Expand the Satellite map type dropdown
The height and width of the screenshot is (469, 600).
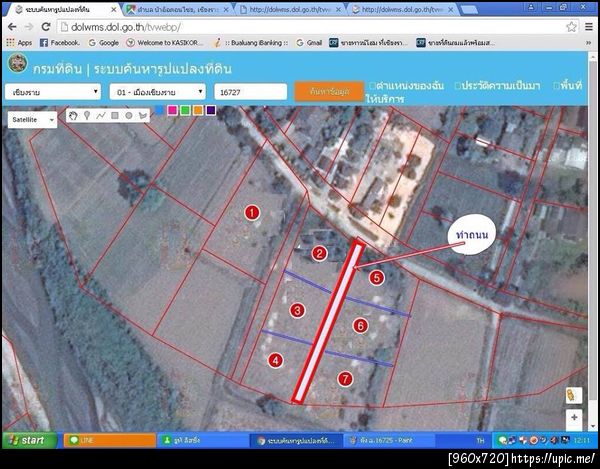pos(33,120)
